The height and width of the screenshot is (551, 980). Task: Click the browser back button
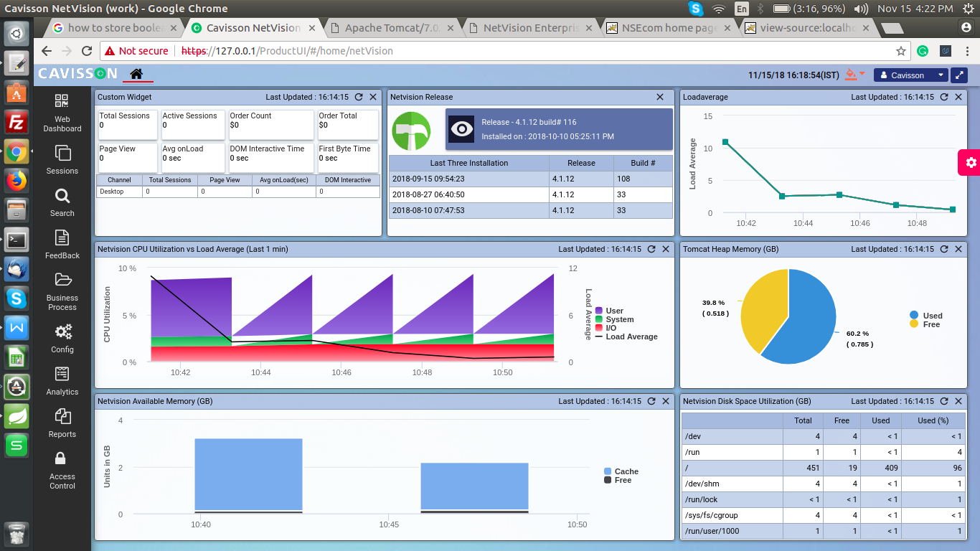coord(47,51)
